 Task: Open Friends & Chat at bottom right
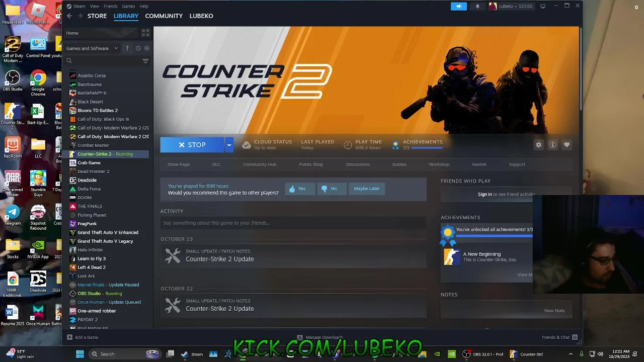[559, 337]
